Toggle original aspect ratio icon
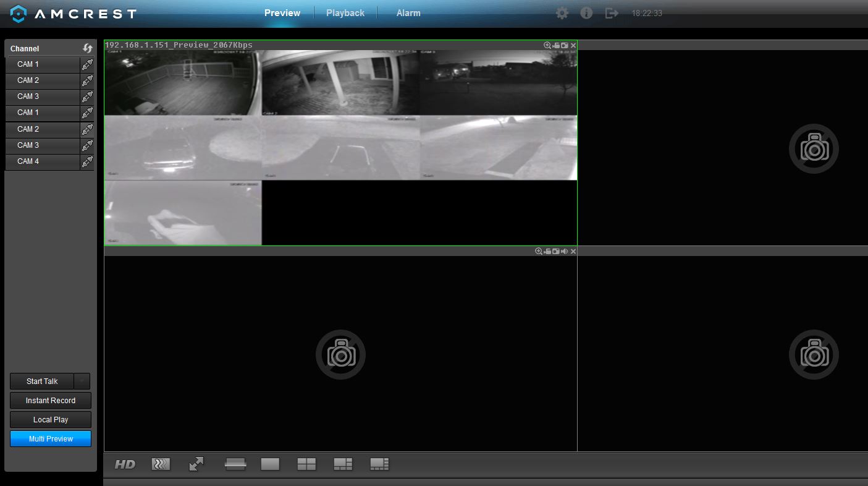 tap(235, 464)
